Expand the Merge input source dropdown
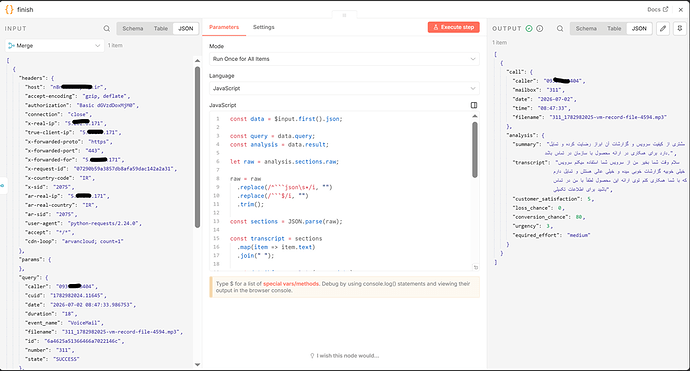690x371 pixels. coord(55,46)
